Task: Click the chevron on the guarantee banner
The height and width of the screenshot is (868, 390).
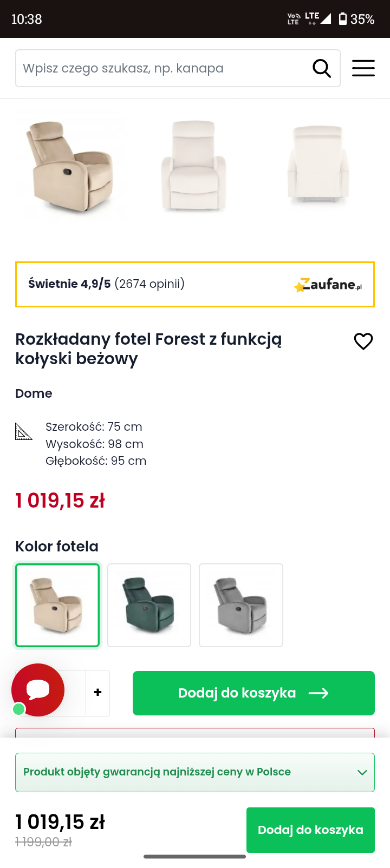Action: click(362, 772)
